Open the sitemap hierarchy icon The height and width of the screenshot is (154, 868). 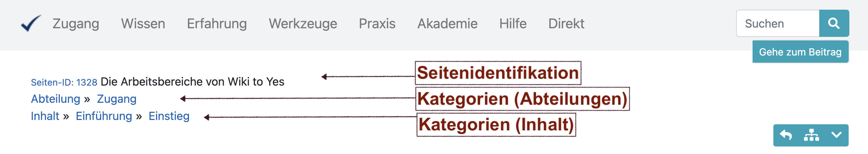tap(811, 135)
